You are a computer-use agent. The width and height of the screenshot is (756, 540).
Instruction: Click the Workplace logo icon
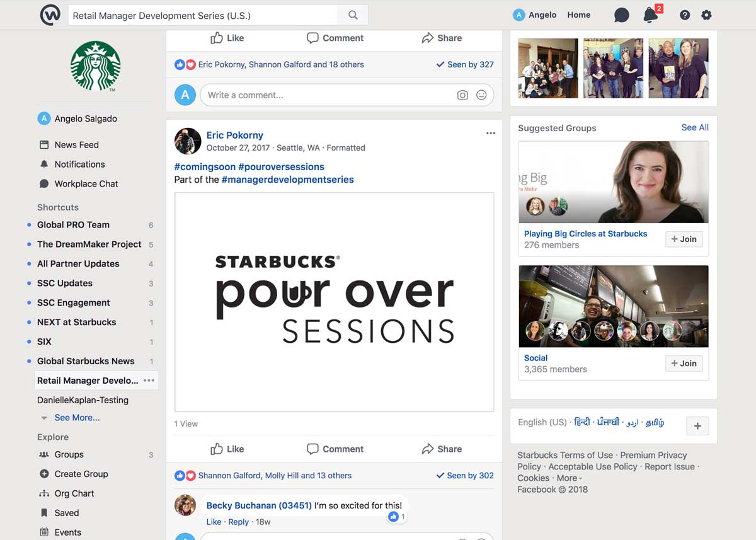coord(50,15)
